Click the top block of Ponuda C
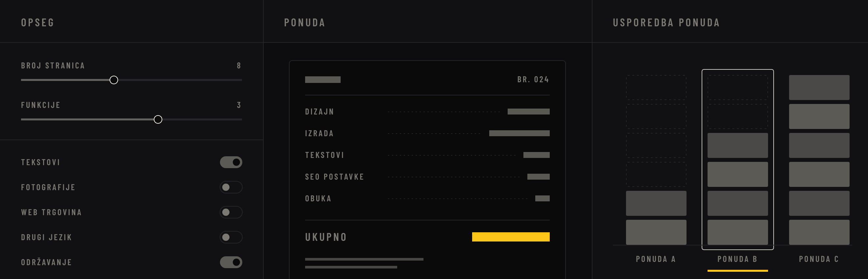Viewport: 868px width, 279px height. pyautogui.click(x=819, y=88)
